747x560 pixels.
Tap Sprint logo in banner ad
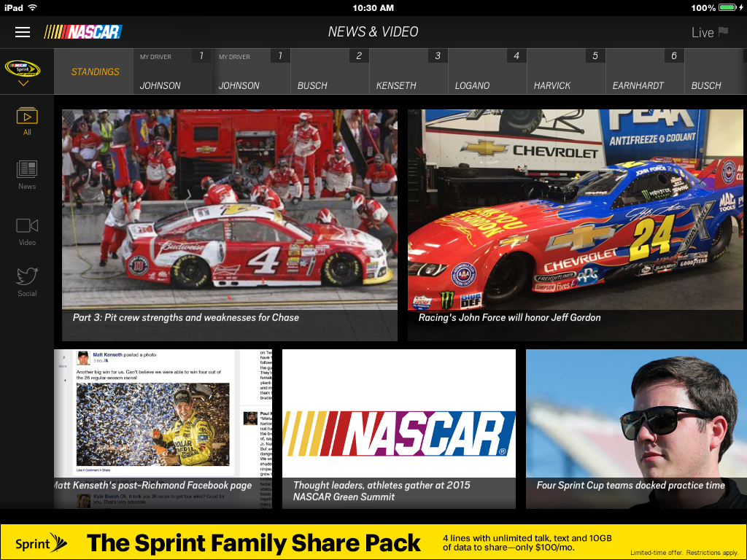[41, 542]
